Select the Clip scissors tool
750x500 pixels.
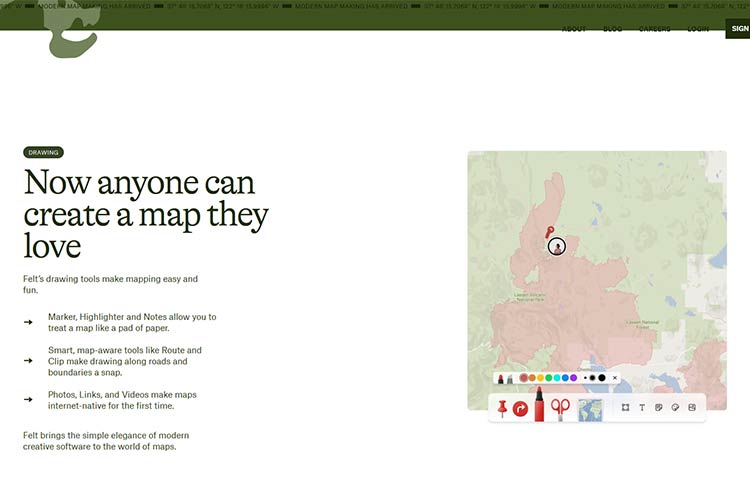coord(560,408)
